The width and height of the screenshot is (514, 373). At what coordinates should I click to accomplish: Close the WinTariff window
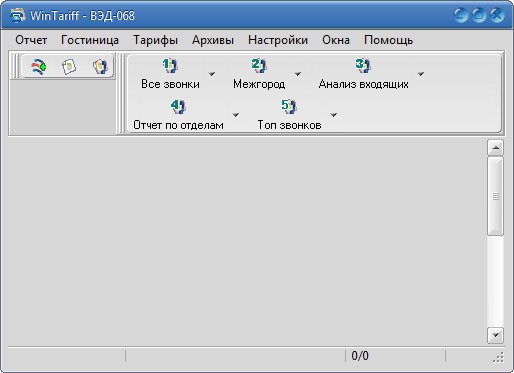(497, 15)
